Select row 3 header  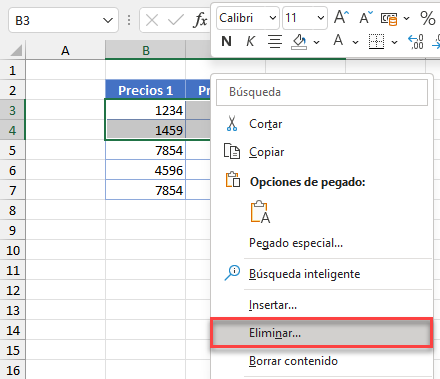tap(13, 110)
